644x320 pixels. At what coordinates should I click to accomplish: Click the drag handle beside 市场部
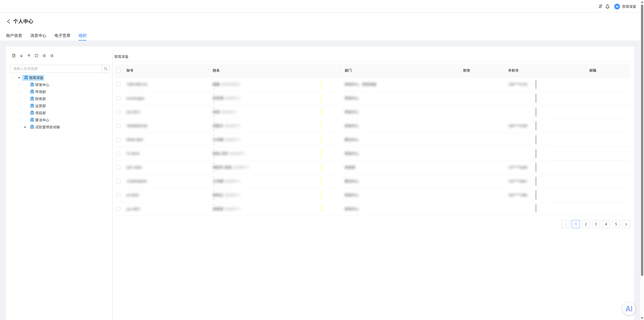[x=19, y=92]
